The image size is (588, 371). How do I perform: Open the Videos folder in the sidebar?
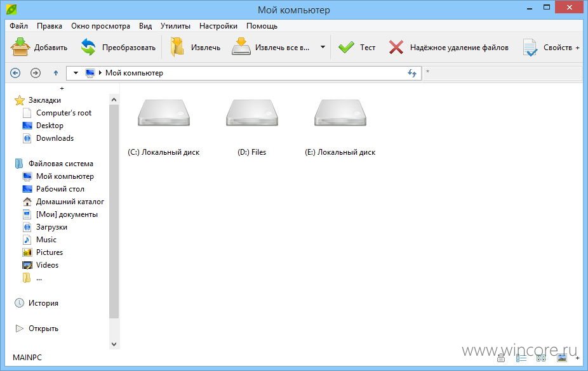tap(41, 265)
